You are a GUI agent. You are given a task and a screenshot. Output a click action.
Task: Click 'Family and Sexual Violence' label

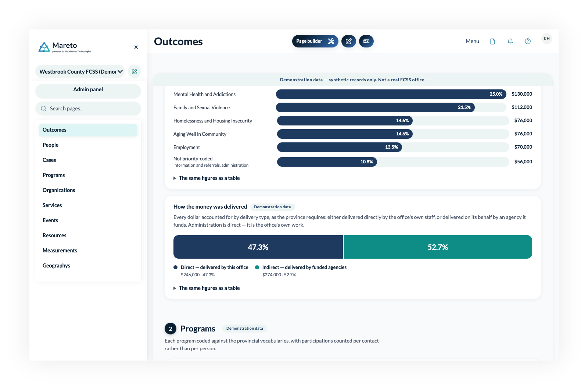[x=201, y=108]
